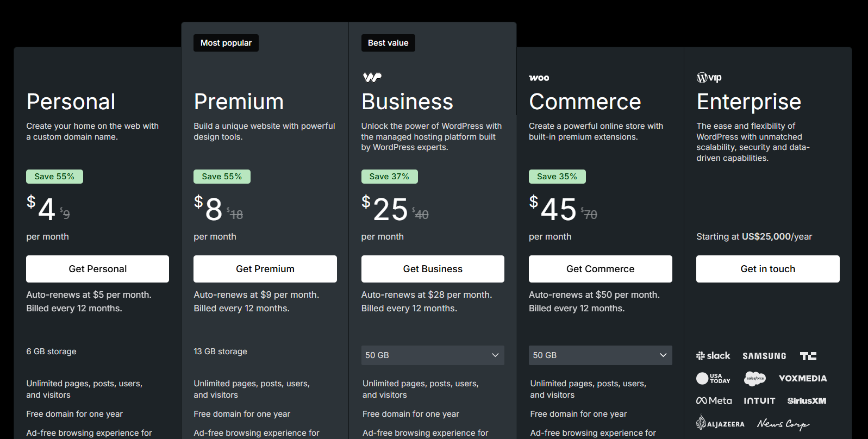This screenshot has height=439, width=868.
Task: Click '13 GB storage' text
Action: tap(220, 352)
